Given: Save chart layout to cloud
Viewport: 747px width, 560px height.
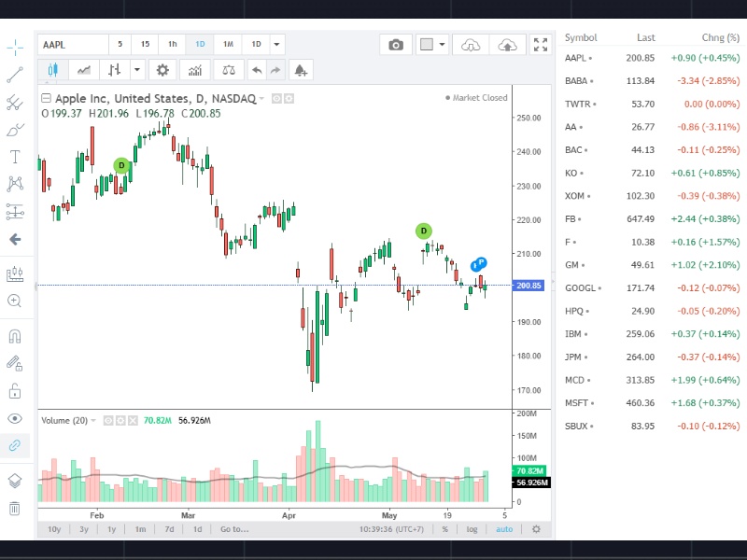Looking at the screenshot, I should coord(507,45).
